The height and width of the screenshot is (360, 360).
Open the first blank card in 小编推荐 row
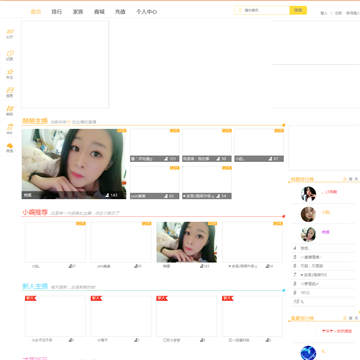(x=55, y=242)
